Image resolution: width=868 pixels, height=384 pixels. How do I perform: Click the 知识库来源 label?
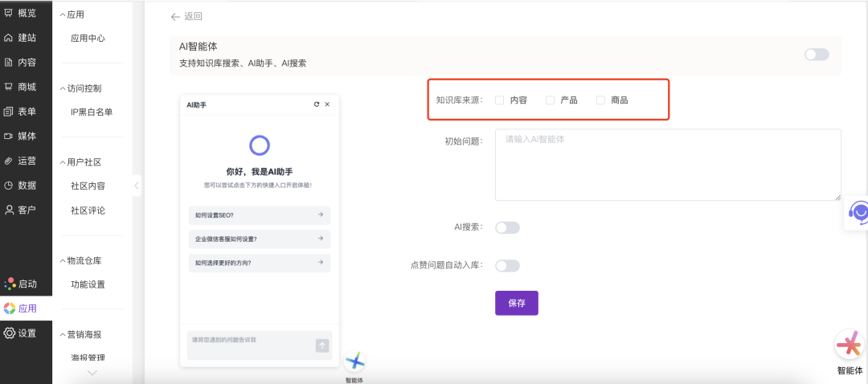(x=459, y=100)
